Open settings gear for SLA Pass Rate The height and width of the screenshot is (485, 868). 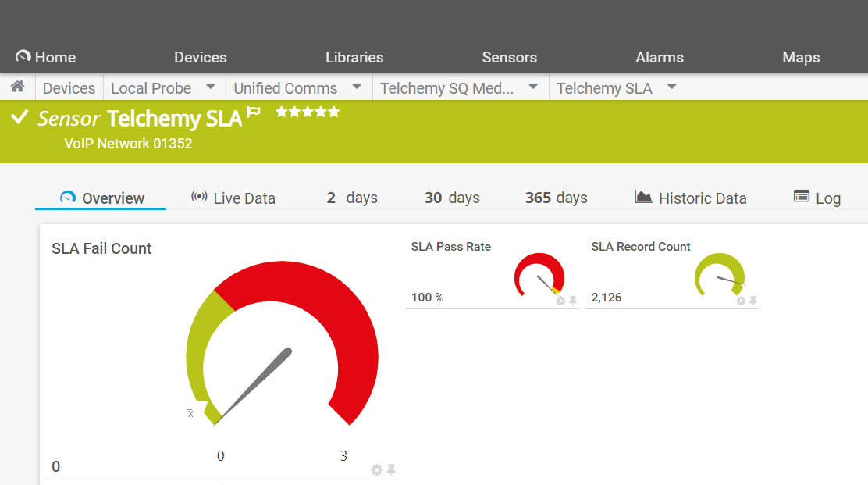(560, 301)
